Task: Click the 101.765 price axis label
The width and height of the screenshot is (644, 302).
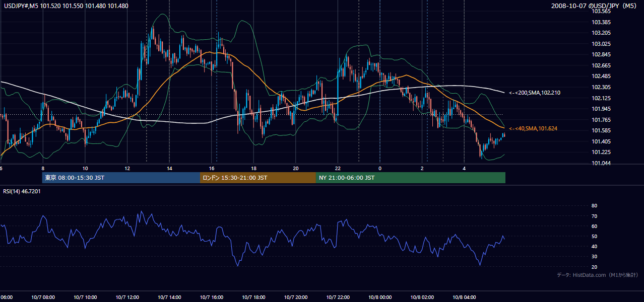Action: (x=601, y=120)
